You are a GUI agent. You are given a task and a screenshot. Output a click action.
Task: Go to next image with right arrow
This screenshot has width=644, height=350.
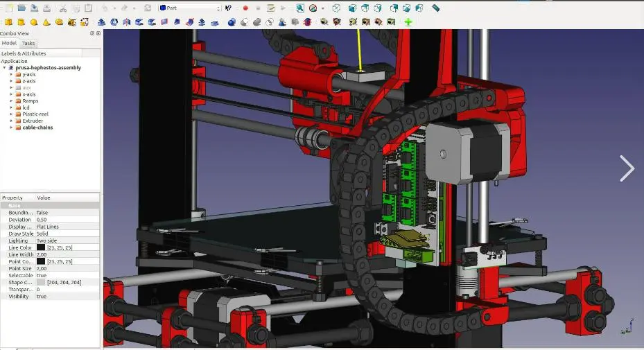click(627, 168)
